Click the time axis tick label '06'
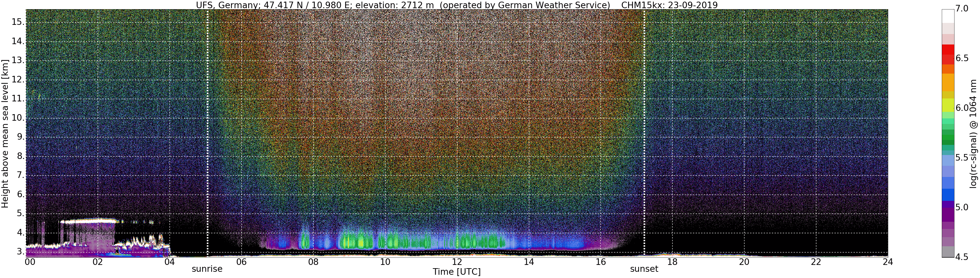Viewport: 980px width, 278px height. pos(241,262)
